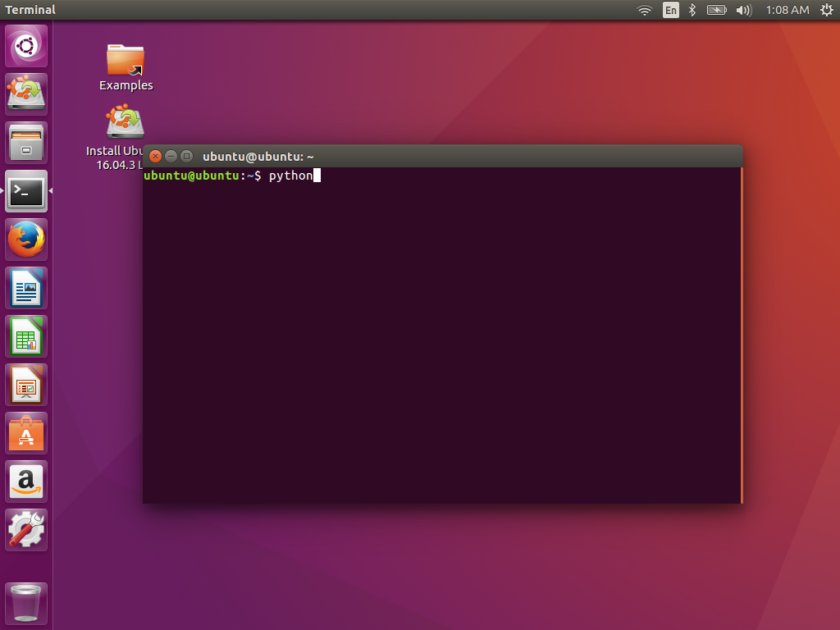This screenshot has width=840, height=630.
Task: Start LibreOffice Impress from the launcher
Action: (25, 385)
